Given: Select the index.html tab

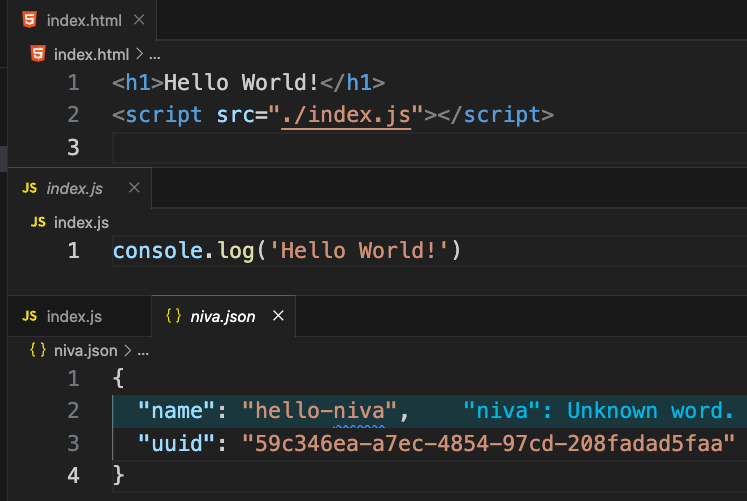Looking at the screenshot, I should (82, 20).
